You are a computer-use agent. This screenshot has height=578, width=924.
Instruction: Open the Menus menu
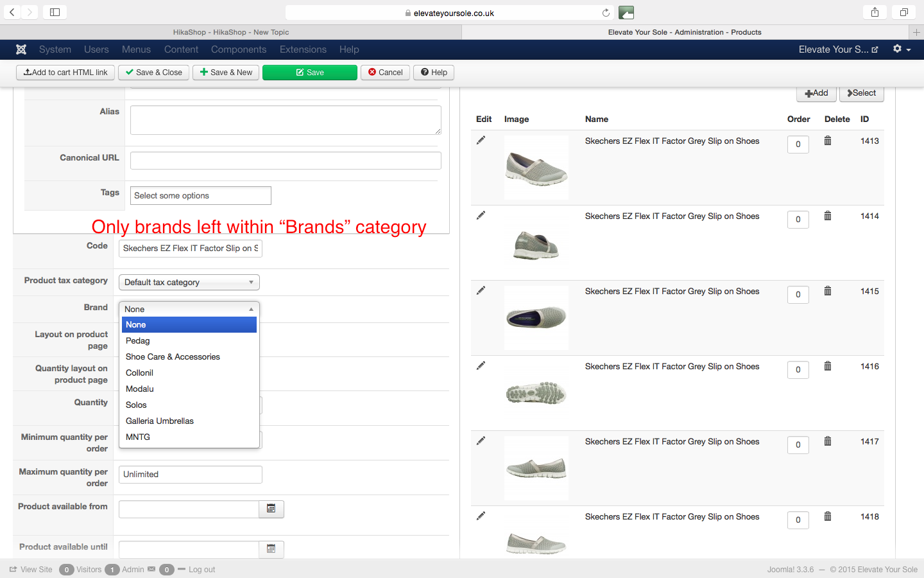(x=136, y=49)
